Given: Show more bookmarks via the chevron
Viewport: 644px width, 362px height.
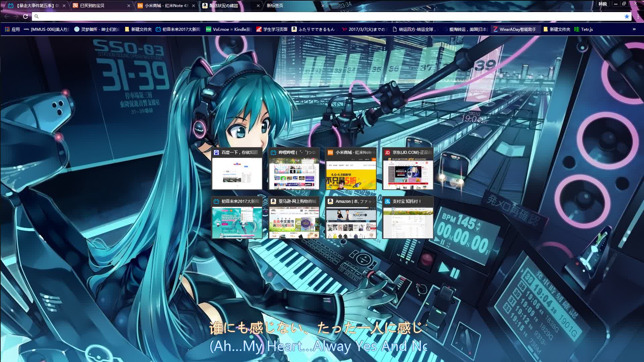Looking at the screenshot, I should click(634, 29).
